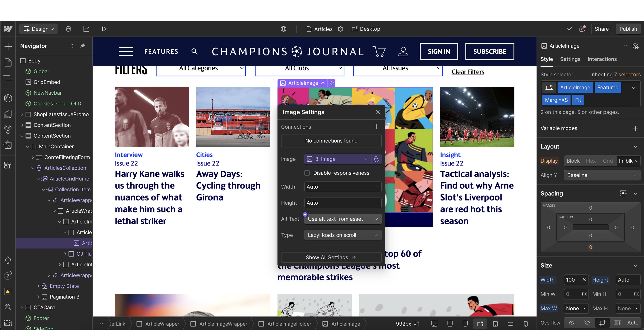Switch to the Settings tab
Viewport: 644px width, 330px height.
click(x=570, y=59)
